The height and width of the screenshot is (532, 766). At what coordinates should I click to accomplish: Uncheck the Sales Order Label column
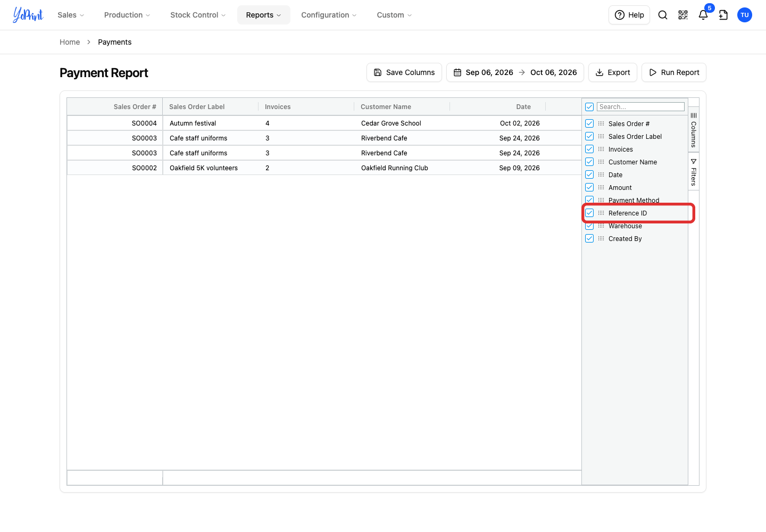click(x=589, y=136)
